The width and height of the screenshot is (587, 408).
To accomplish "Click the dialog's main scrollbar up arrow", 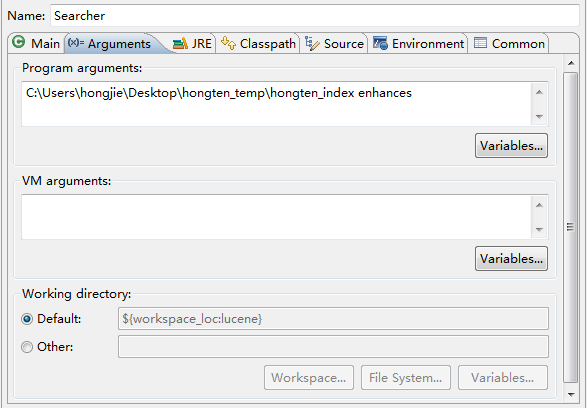I will 571,63.
